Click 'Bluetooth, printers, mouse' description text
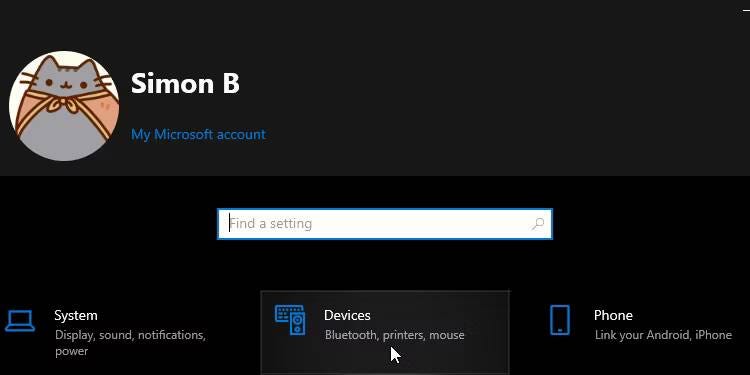This screenshot has width=750, height=375. point(395,335)
